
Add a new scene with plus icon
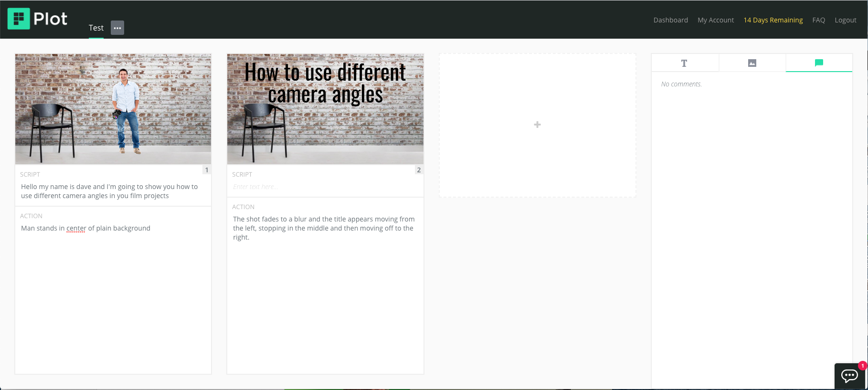coord(537,125)
